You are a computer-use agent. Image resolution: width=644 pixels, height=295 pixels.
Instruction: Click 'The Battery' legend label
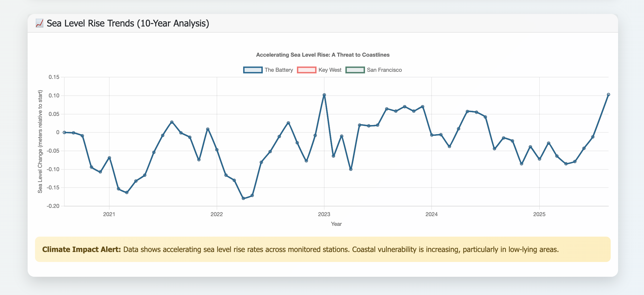pyautogui.click(x=278, y=70)
